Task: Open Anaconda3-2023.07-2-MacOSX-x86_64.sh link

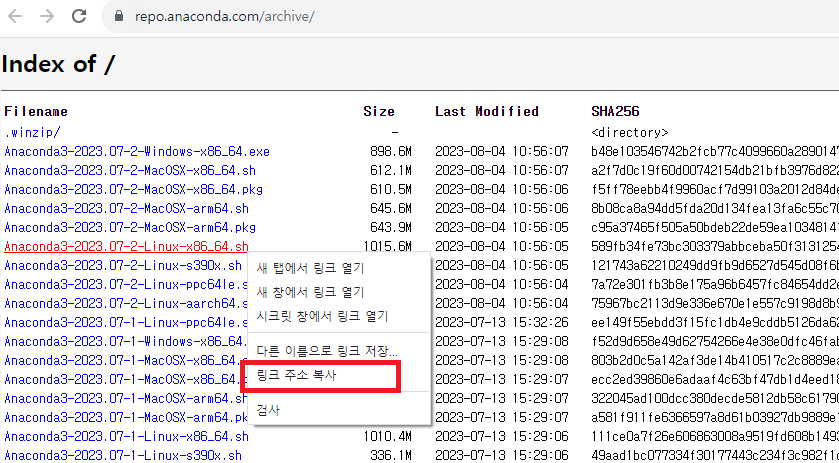Action: point(130,170)
